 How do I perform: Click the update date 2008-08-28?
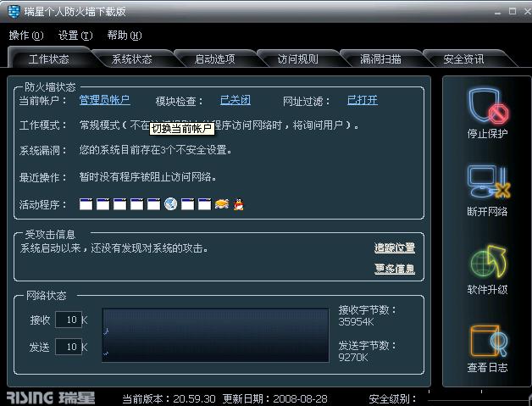tap(300, 399)
